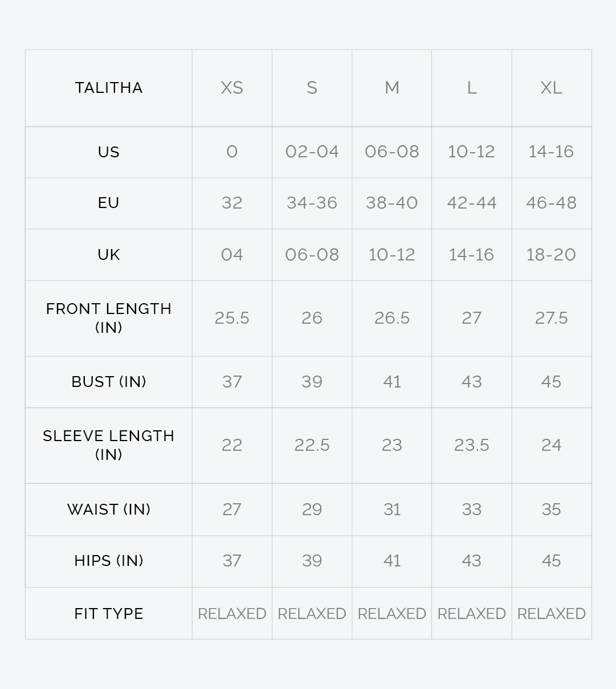Click the EU row label
The image size is (616, 689).
pyautogui.click(x=109, y=203)
